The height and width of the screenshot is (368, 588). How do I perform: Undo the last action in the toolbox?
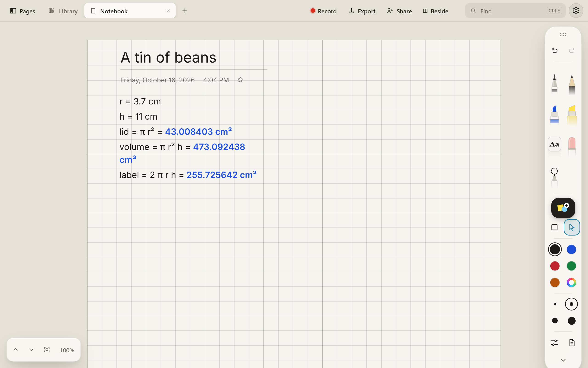click(x=554, y=50)
